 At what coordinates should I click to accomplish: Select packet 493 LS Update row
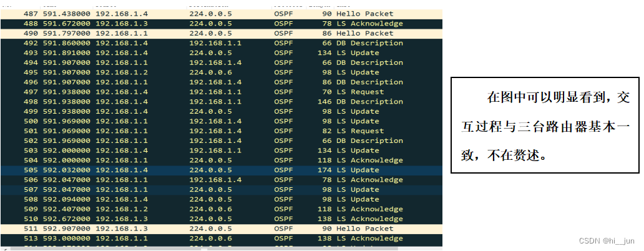tap(222, 53)
